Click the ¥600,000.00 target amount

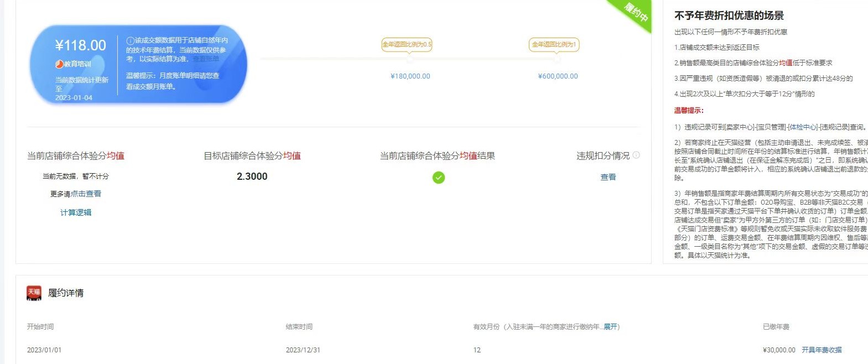[558, 76]
